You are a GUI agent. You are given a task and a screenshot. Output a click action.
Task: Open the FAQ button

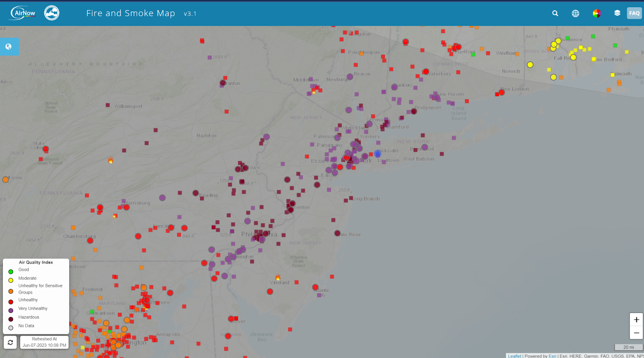(x=634, y=13)
